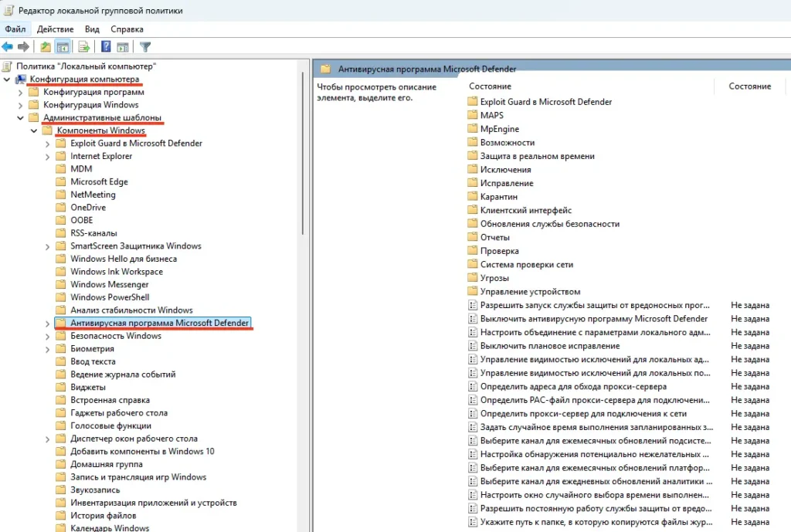This screenshot has height=532, width=791.
Task: Click the MpEngine folder icon
Action: [x=473, y=129]
